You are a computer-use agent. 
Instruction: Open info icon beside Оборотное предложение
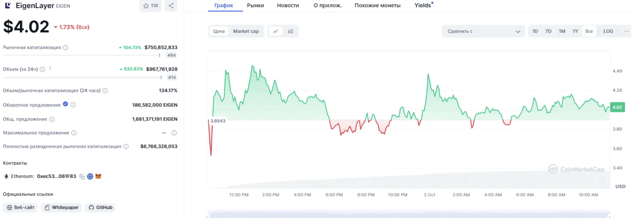click(x=73, y=105)
